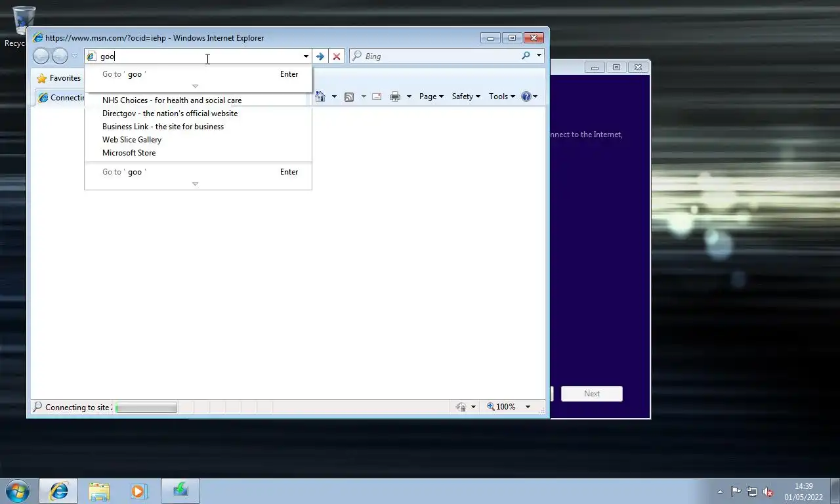Open the security zone dropdown arrow

(x=474, y=408)
